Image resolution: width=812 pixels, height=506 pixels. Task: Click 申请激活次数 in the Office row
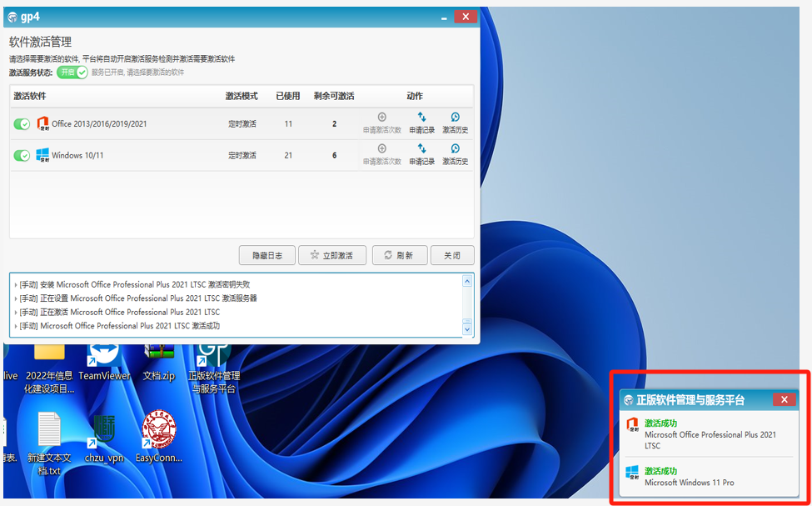tap(382, 123)
